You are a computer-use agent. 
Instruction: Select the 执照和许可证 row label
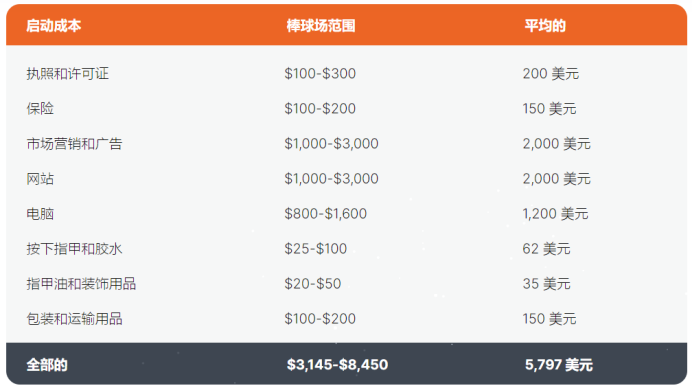(68, 73)
